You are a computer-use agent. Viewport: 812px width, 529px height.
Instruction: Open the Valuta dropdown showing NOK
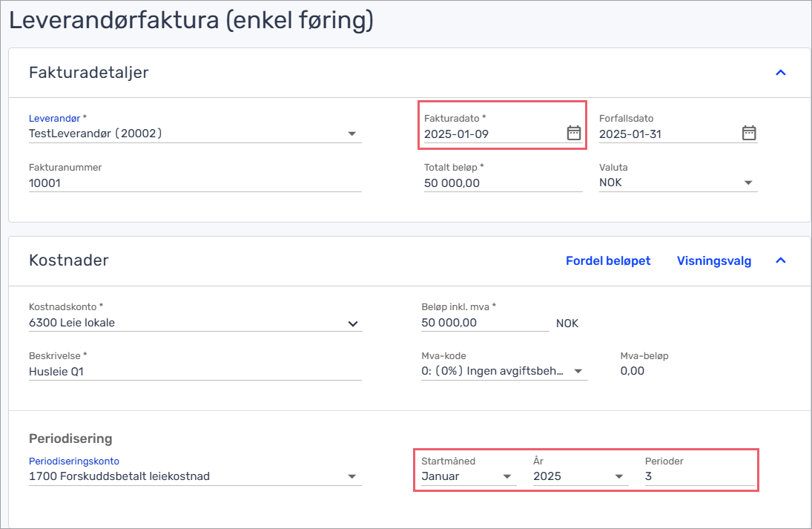pyautogui.click(x=747, y=183)
